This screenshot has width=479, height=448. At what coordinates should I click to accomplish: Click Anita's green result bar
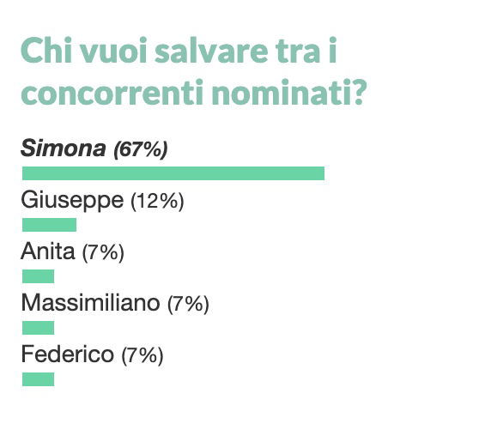pos(38,276)
